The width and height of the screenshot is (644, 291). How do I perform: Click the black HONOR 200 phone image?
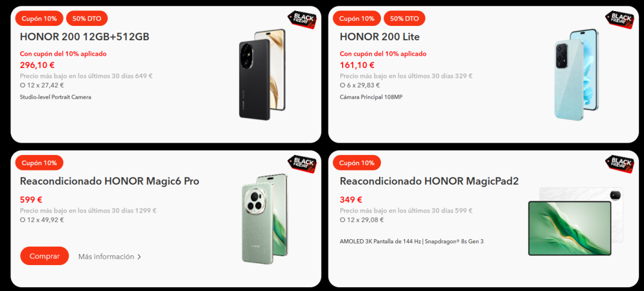[262, 74]
